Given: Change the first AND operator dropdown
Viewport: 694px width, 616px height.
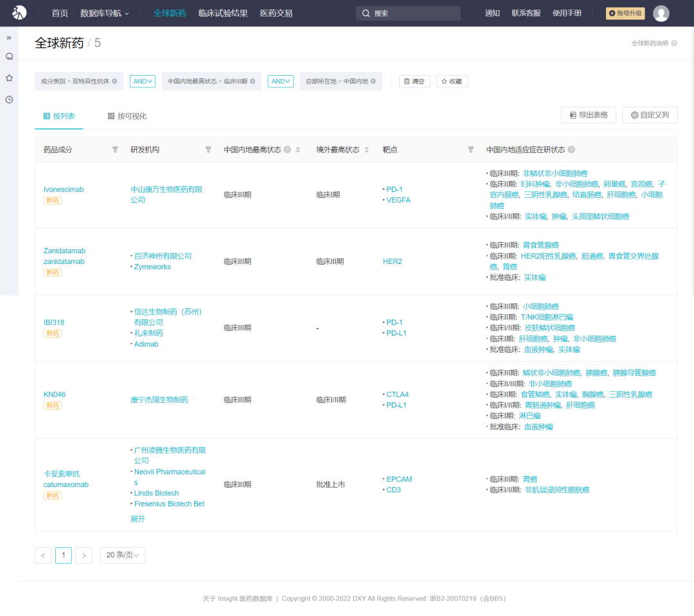Looking at the screenshot, I should click(143, 82).
